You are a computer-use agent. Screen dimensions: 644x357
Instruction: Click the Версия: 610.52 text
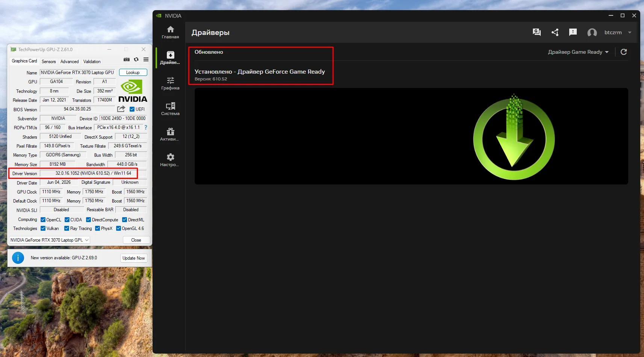tap(211, 79)
